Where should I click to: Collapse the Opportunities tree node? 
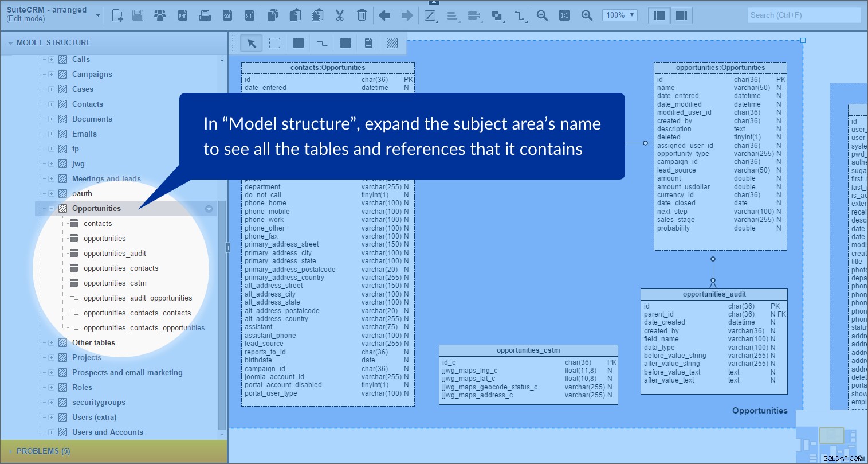click(x=51, y=209)
